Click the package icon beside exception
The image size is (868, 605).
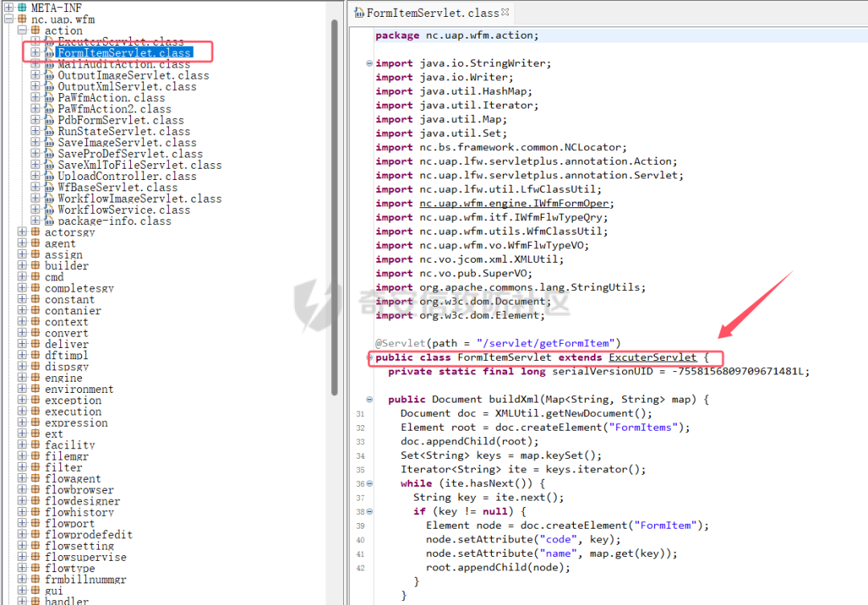[x=35, y=400]
